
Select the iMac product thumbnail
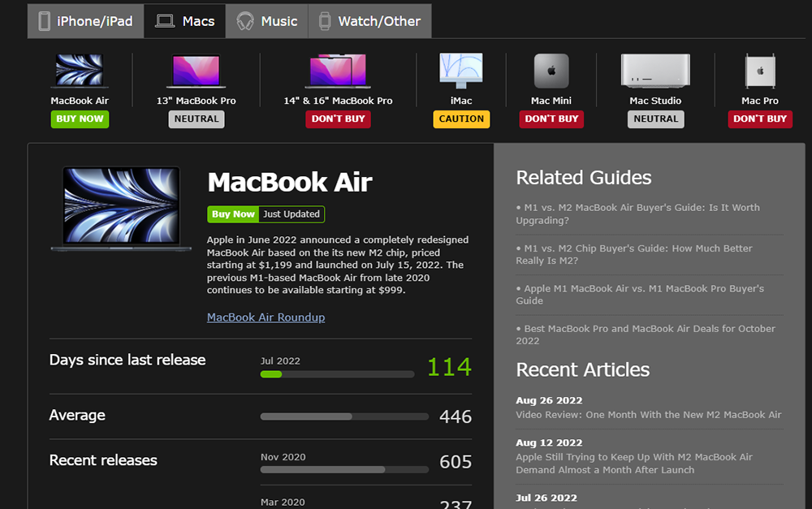click(x=461, y=71)
